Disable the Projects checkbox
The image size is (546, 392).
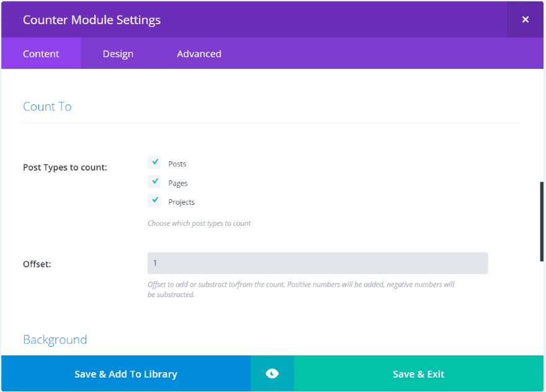click(154, 200)
